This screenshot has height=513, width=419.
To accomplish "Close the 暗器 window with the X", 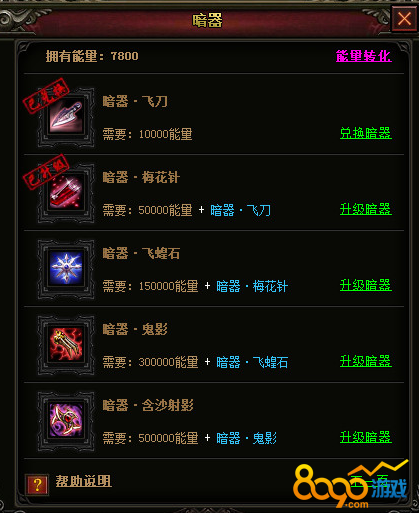I will pos(404,19).
